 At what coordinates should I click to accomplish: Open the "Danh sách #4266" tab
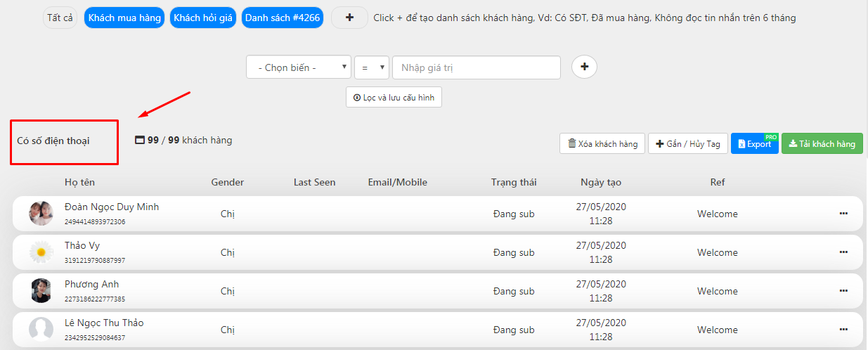283,18
